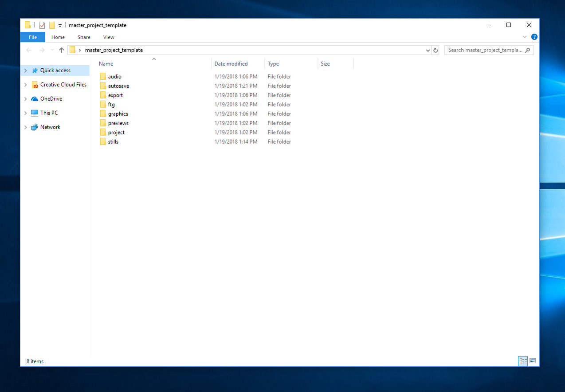Click the ftg folder icon
The image size is (565, 392).
(x=103, y=105)
